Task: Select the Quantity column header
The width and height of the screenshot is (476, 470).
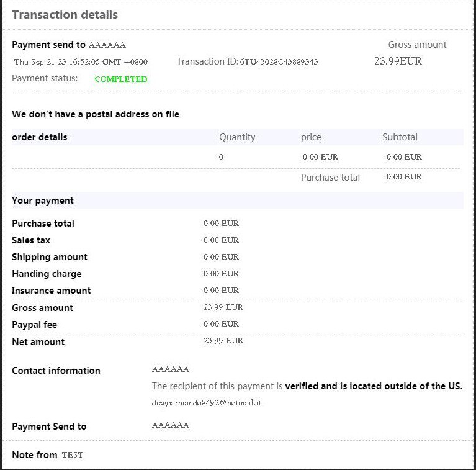Action: 237,137
